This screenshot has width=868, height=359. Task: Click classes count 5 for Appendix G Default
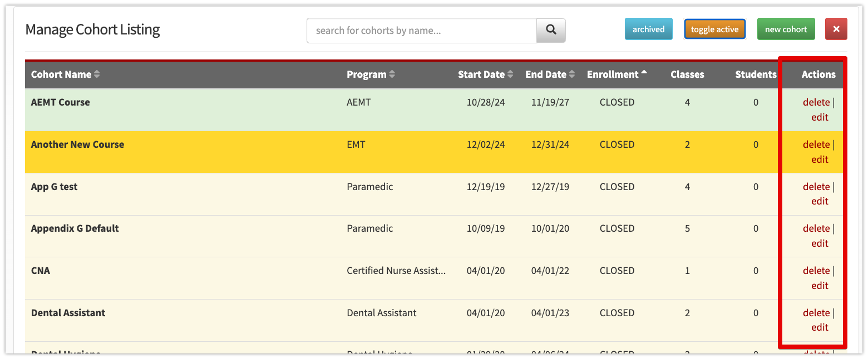(x=687, y=228)
